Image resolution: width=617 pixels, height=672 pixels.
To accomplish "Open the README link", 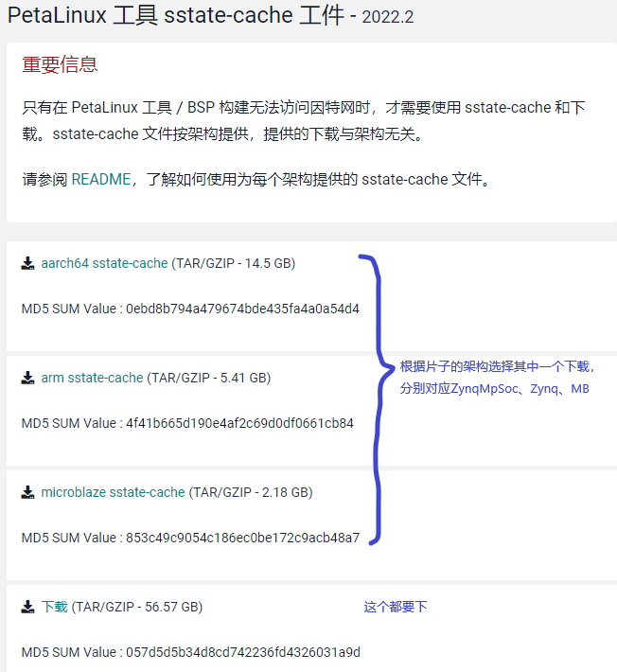I will (x=100, y=179).
